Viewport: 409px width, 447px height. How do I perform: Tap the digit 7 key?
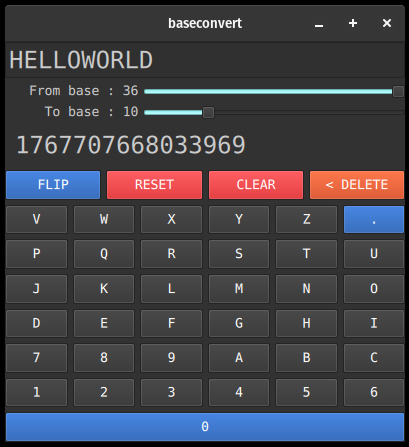[x=37, y=358]
